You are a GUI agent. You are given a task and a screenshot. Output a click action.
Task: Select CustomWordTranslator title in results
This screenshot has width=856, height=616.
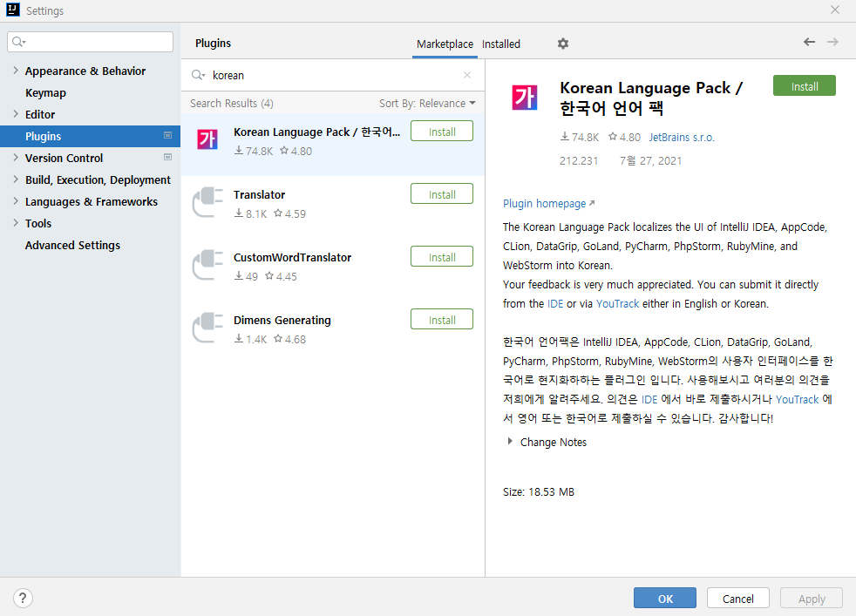pyautogui.click(x=292, y=258)
